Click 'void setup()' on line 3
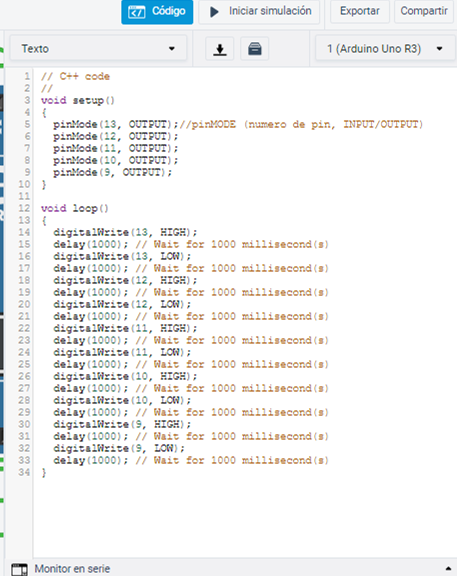The height and width of the screenshot is (576, 457). tap(78, 101)
